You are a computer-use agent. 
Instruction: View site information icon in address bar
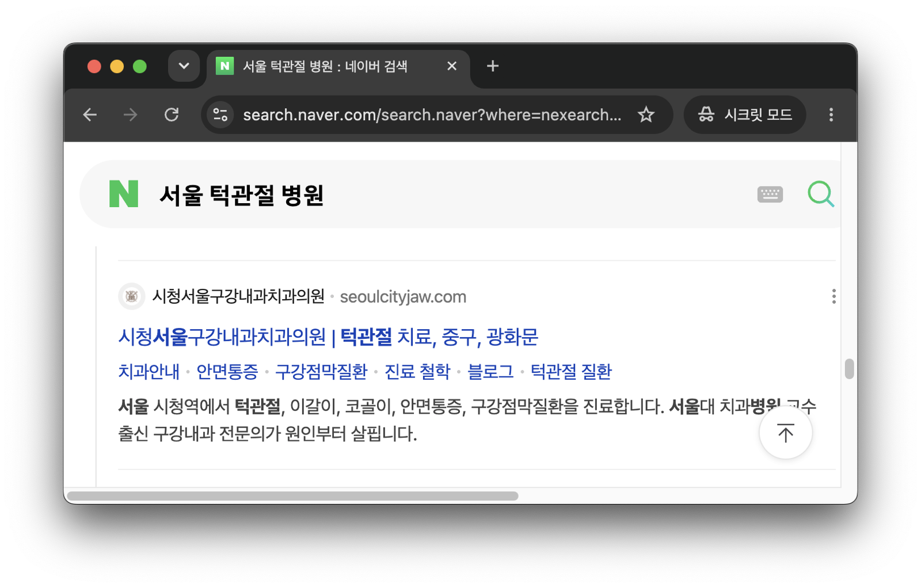pos(220,114)
